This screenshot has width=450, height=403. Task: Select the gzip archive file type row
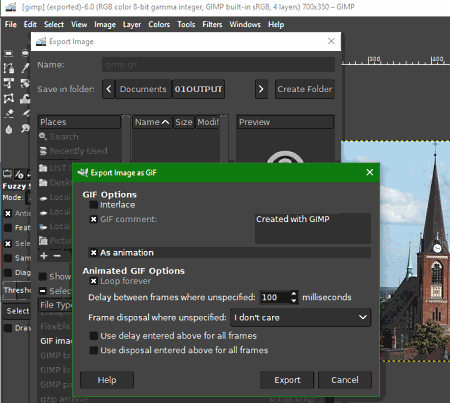click(x=64, y=399)
